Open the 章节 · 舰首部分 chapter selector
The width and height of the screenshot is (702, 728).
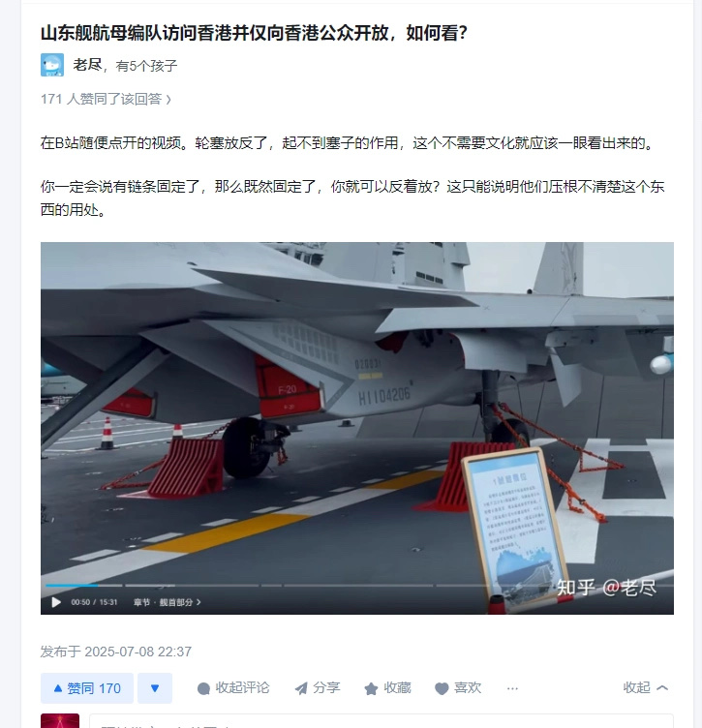click(167, 602)
